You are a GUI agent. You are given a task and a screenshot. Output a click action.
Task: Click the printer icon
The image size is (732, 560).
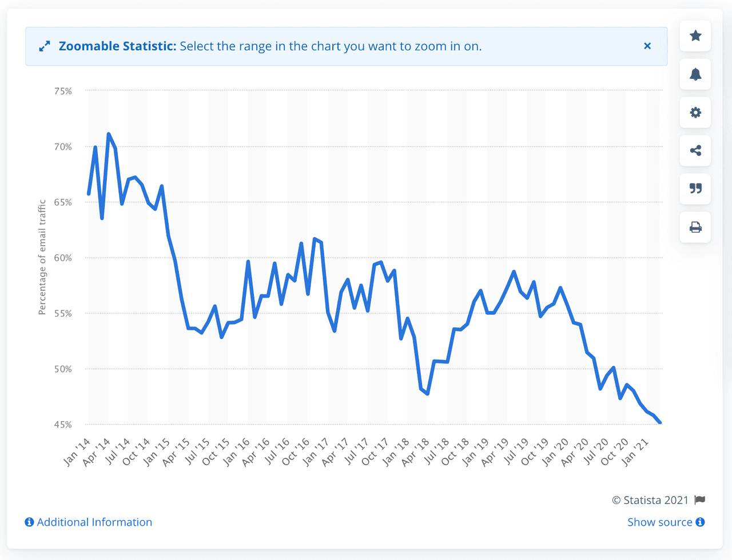(x=695, y=227)
